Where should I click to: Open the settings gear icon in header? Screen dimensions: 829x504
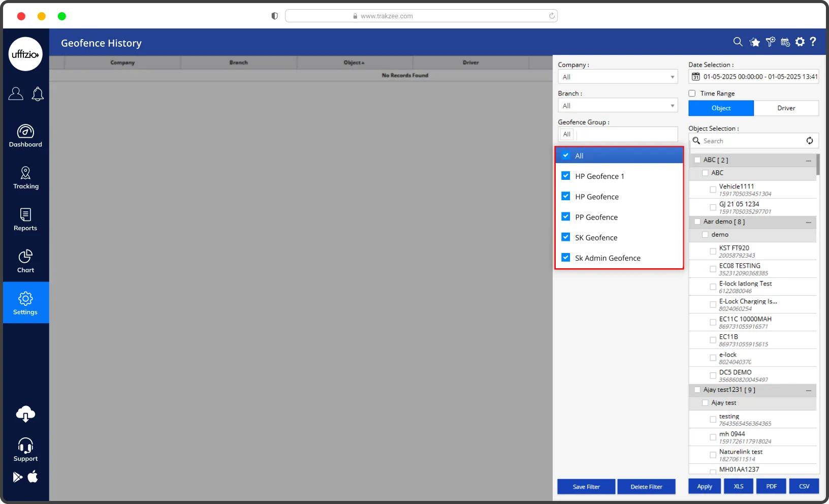(x=800, y=42)
